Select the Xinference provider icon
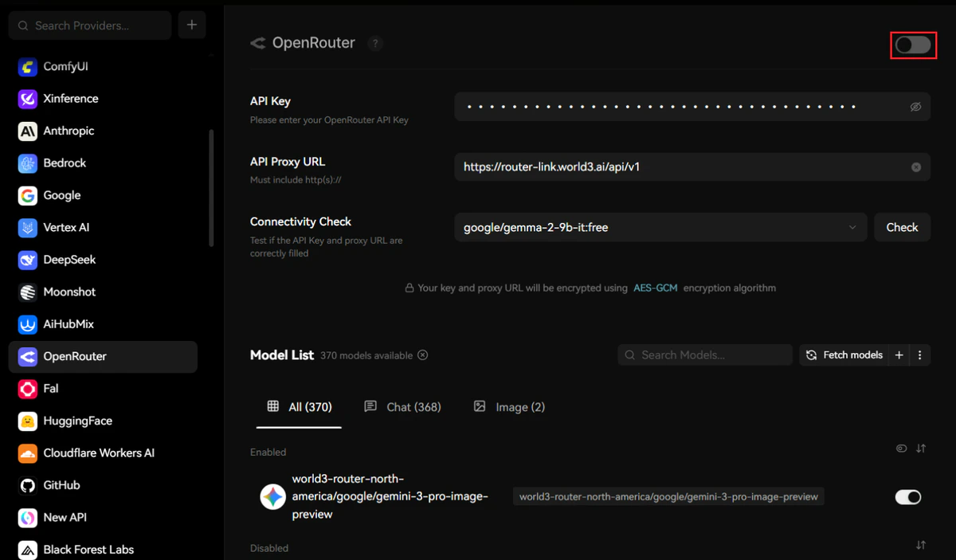956x560 pixels. pos(28,99)
